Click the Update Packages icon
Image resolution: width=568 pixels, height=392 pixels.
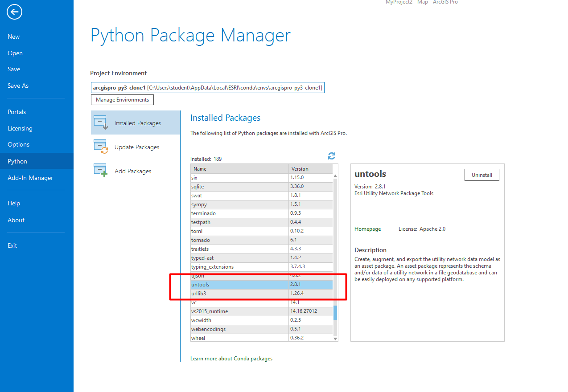(x=100, y=147)
